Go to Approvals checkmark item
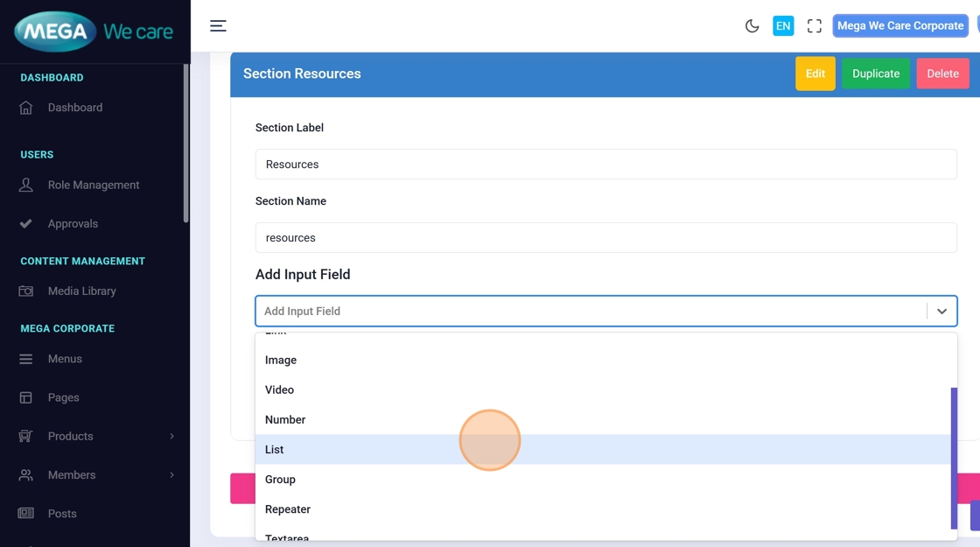 click(x=73, y=223)
